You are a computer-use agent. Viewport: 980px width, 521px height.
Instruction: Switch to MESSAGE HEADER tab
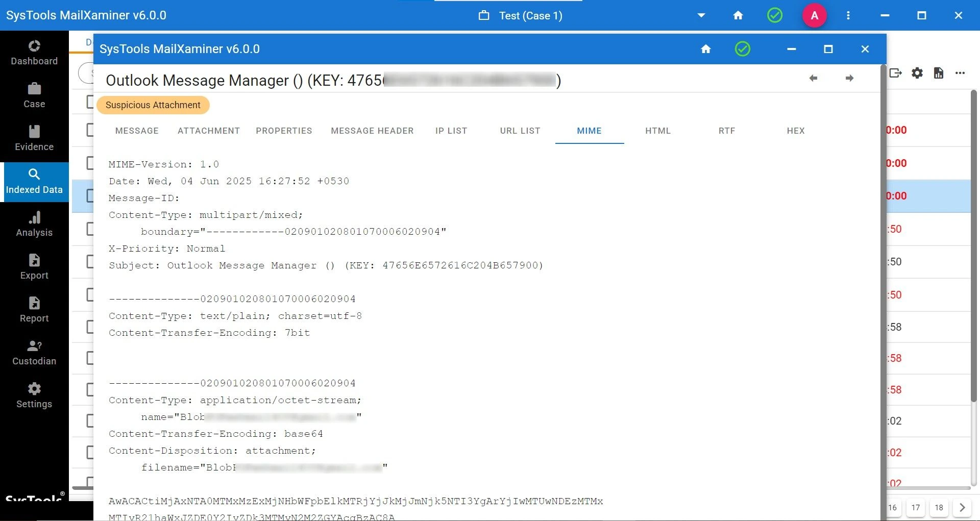(x=372, y=131)
